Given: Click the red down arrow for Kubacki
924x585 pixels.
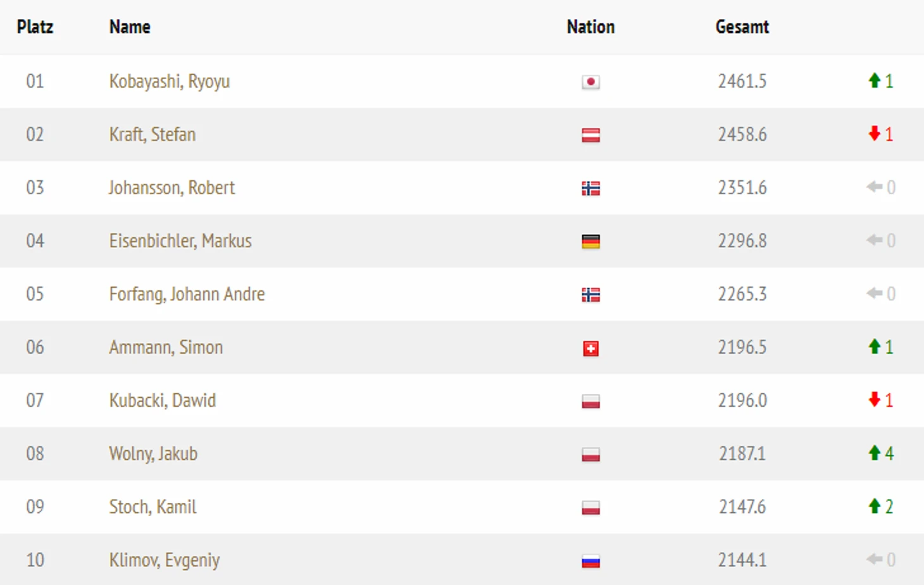Looking at the screenshot, I should point(875,400).
